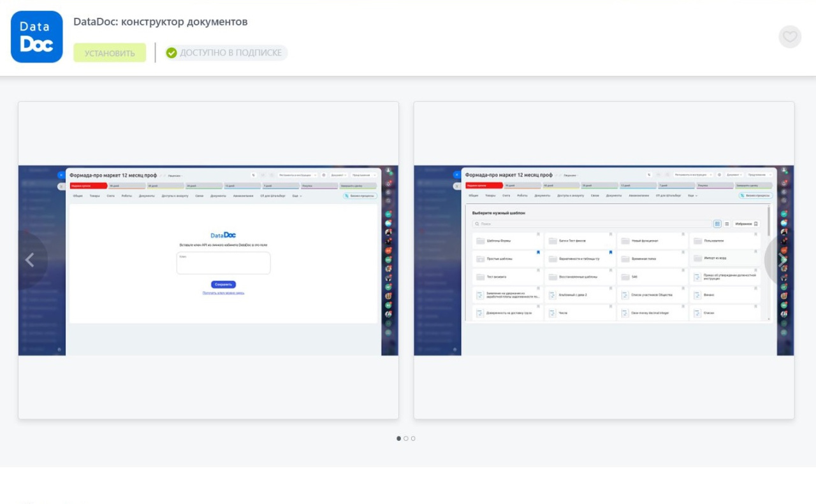The image size is (816, 504).
Task: Click the green checkmark subscription icon
Action: [171, 53]
